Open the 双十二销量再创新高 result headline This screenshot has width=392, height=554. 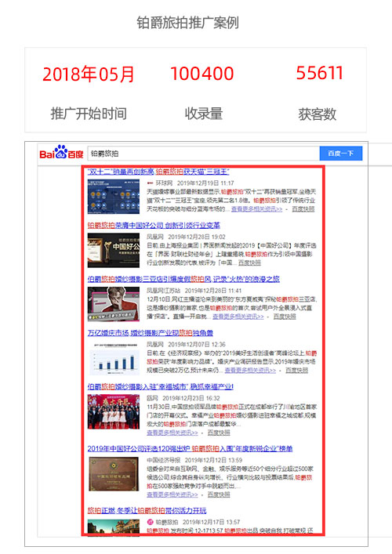(x=158, y=172)
